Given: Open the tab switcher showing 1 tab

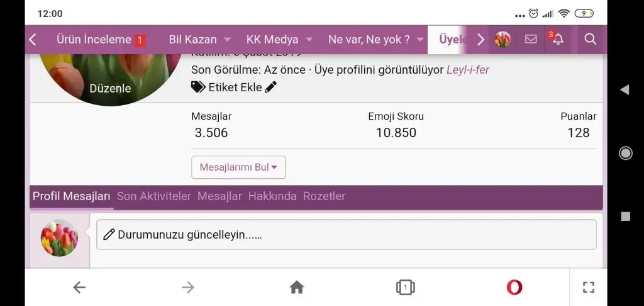Looking at the screenshot, I should [x=406, y=287].
